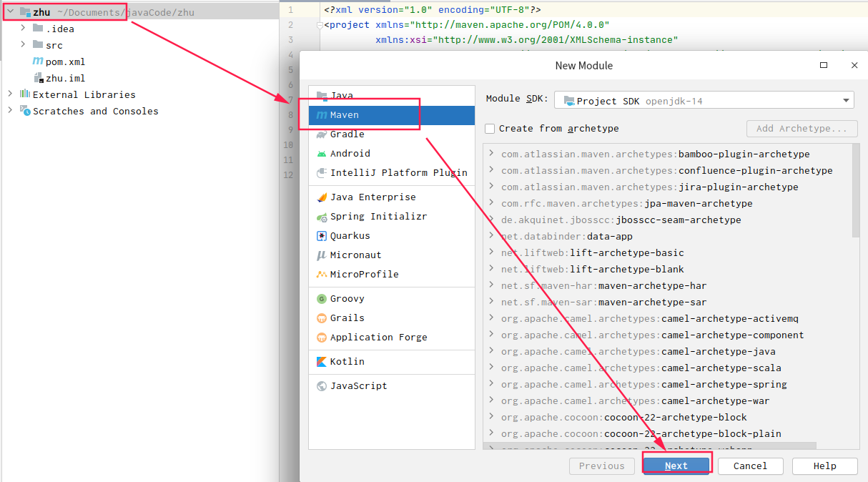This screenshot has height=482, width=868.
Task: Click the zhu.iml file icon
Action: point(38,78)
